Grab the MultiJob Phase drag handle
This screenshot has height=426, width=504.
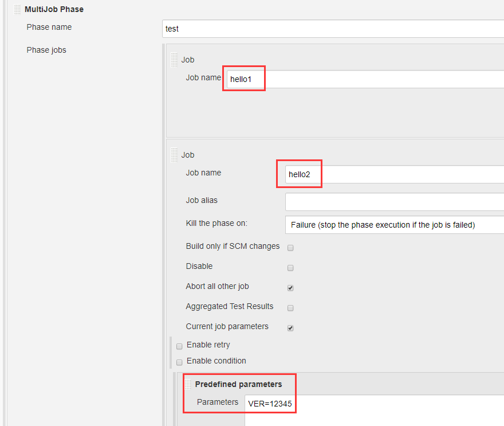(17, 10)
